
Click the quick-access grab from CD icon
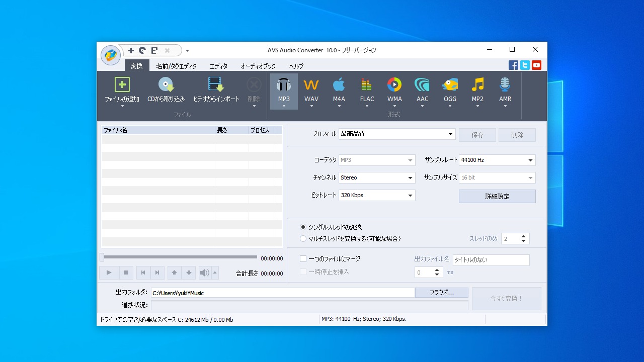[x=142, y=50]
